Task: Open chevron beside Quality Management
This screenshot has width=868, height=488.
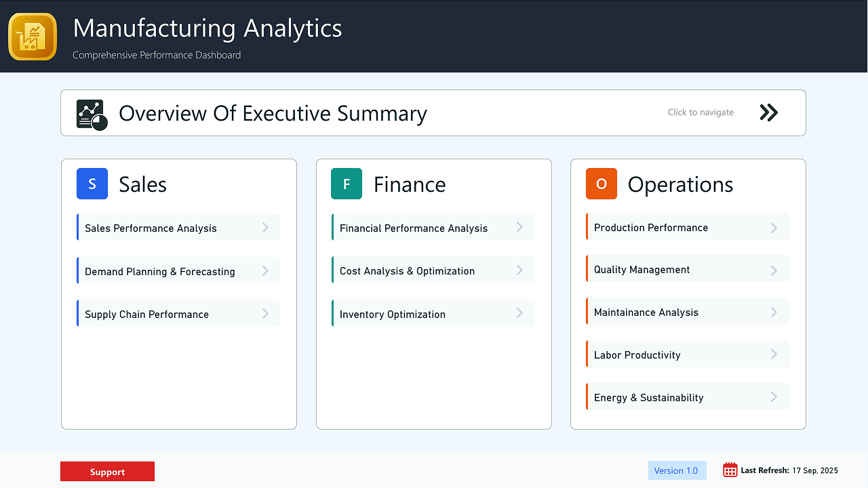Action: [774, 270]
